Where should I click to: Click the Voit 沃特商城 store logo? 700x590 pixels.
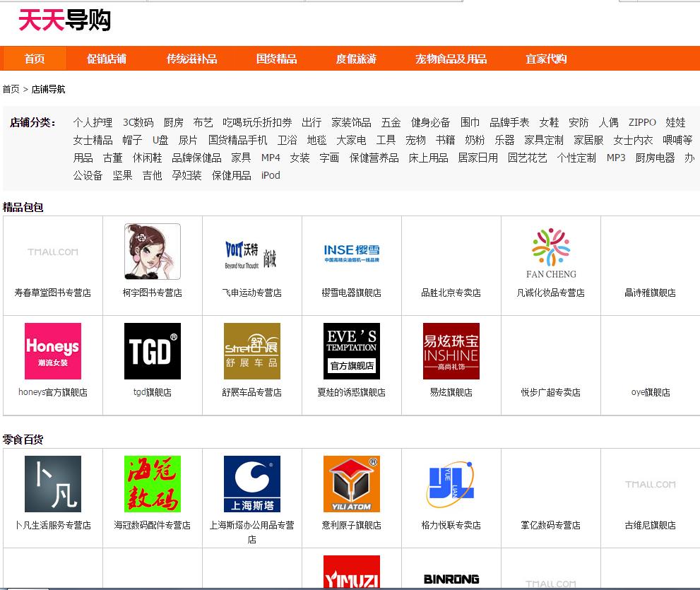point(251,256)
